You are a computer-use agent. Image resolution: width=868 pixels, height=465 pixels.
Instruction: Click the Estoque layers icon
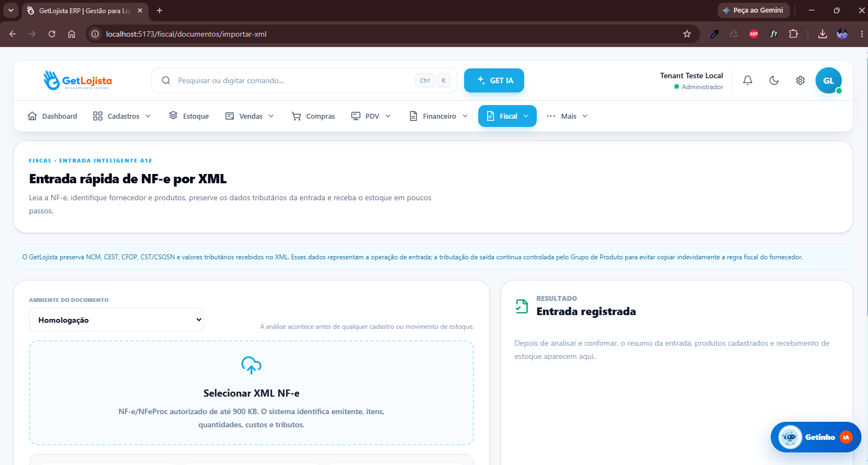coord(173,115)
